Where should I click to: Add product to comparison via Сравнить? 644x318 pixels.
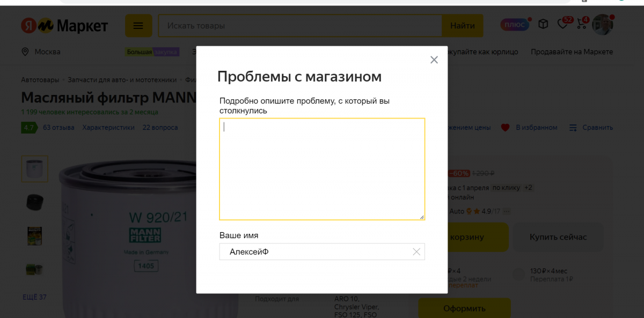pyautogui.click(x=591, y=128)
